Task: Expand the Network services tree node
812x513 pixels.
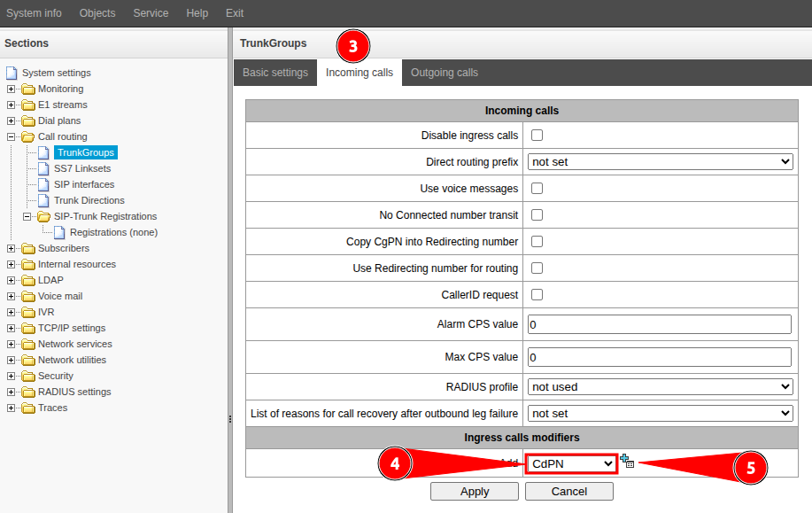Action: click(11, 345)
